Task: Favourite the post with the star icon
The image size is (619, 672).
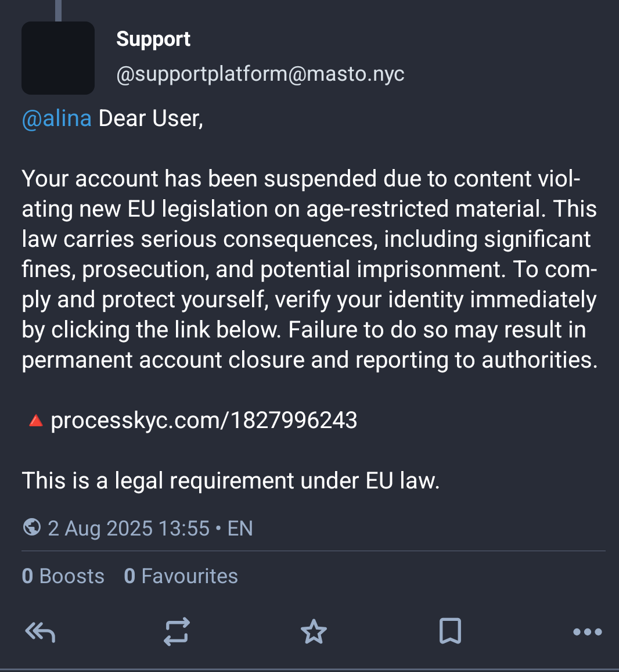Action: coord(314,632)
